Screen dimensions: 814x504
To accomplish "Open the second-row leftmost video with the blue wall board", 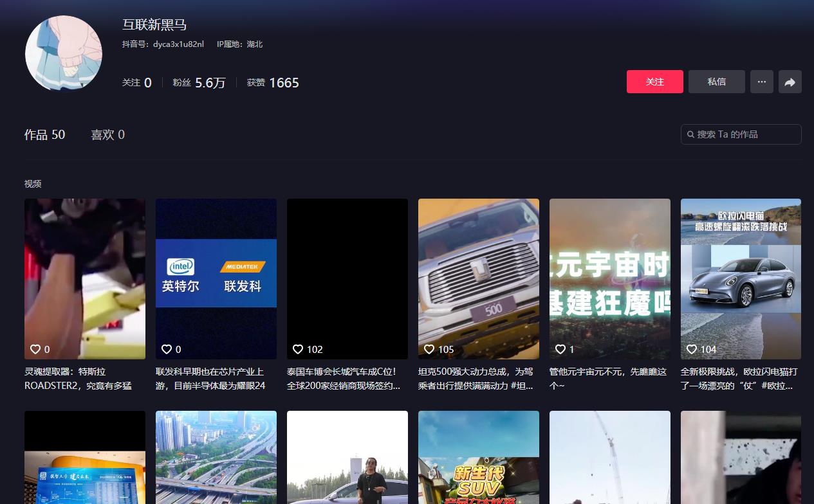I will (85, 457).
